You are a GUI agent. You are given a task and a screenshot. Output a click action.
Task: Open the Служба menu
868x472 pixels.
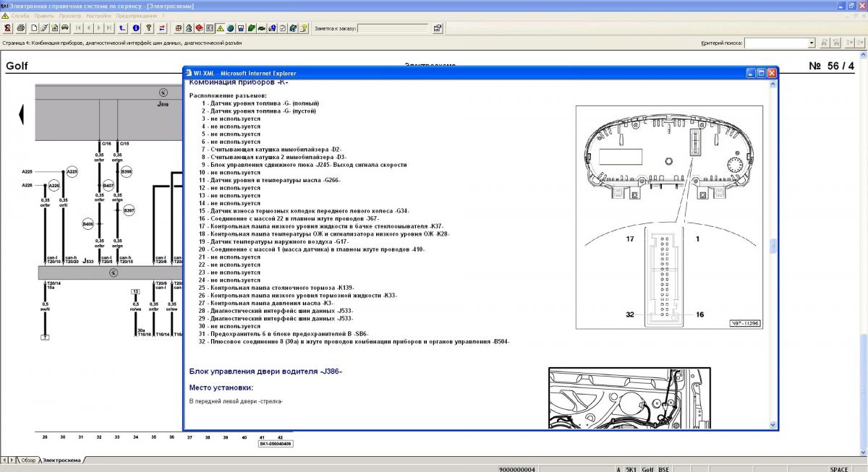pyautogui.click(x=20, y=15)
